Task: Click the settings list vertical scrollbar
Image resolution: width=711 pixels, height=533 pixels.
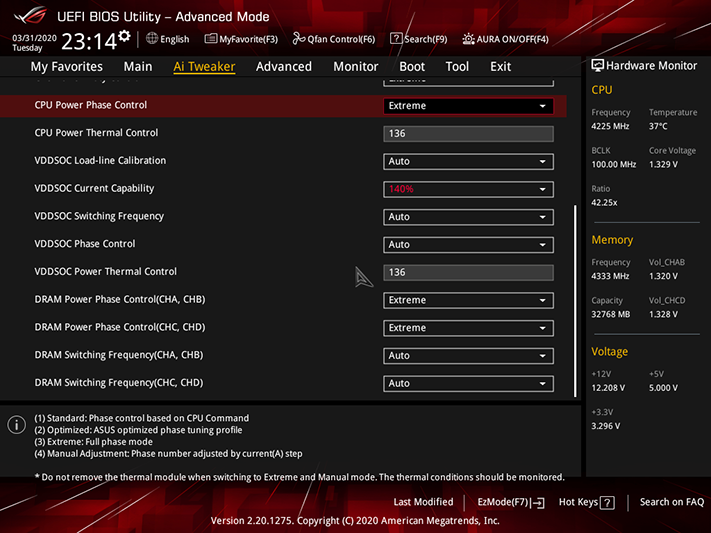Action: [575, 301]
